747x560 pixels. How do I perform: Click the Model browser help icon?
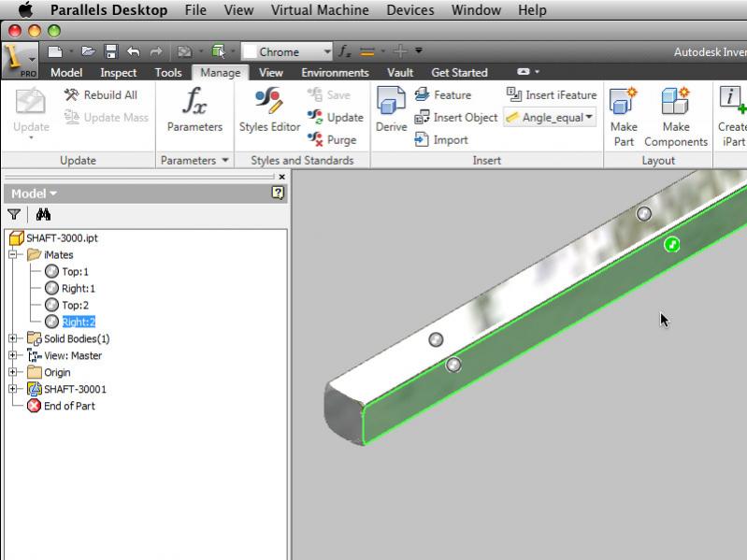pyautogui.click(x=278, y=193)
